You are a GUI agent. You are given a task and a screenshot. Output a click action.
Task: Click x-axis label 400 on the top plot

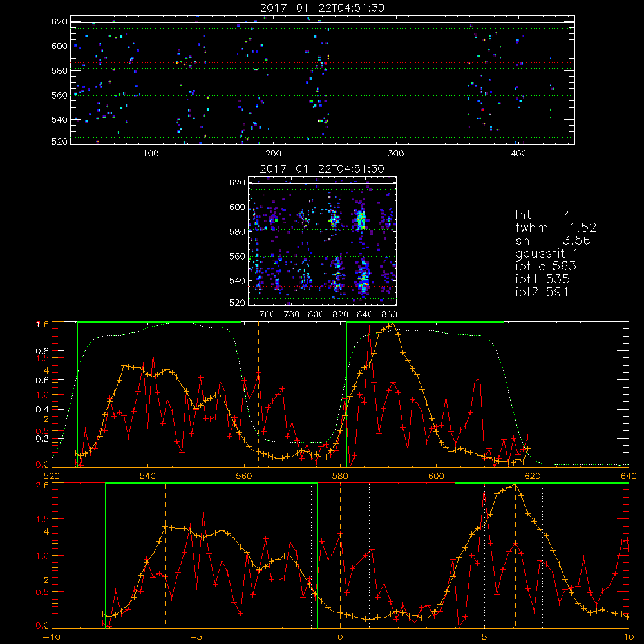click(x=518, y=153)
